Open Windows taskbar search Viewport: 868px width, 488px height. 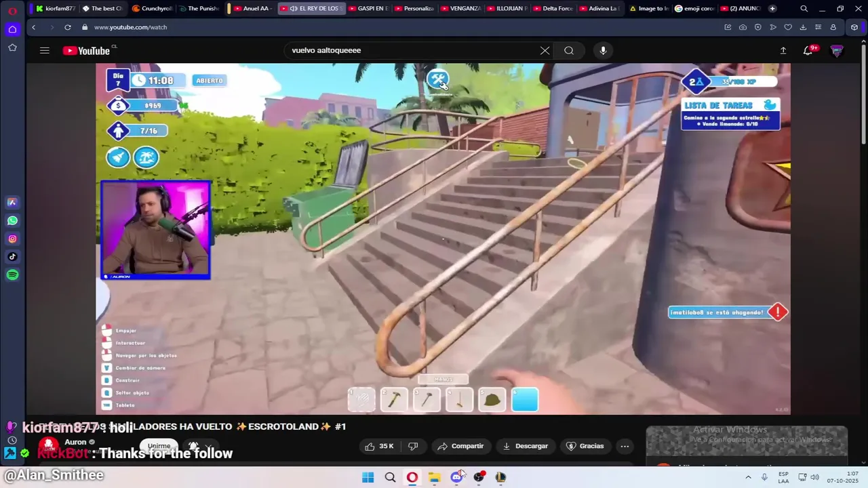(390, 477)
